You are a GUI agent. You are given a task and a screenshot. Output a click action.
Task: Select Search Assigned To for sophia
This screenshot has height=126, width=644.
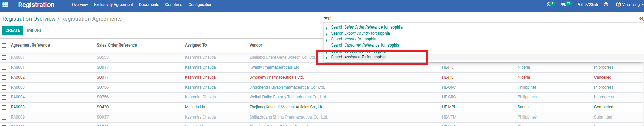tap(358, 57)
